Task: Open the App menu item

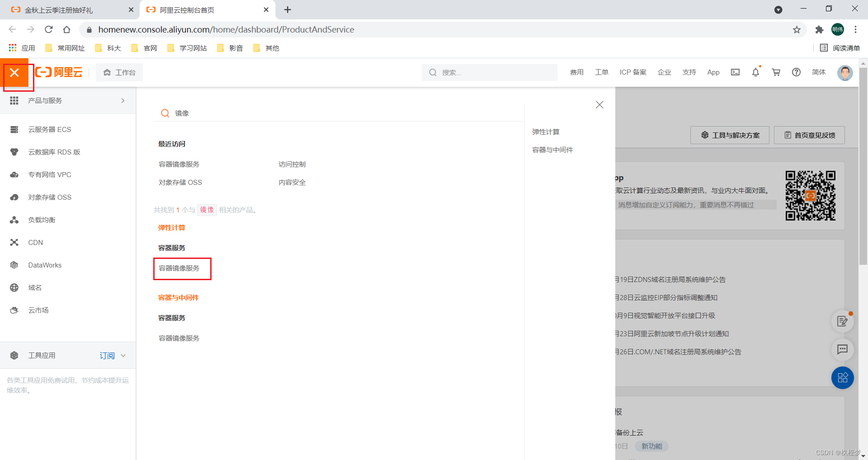Action: click(713, 72)
